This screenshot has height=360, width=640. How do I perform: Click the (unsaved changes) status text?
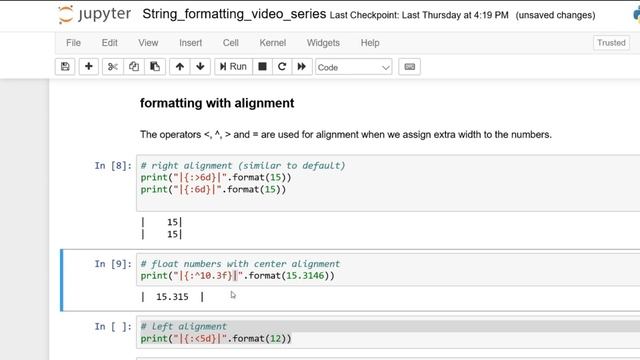point(555,15)
